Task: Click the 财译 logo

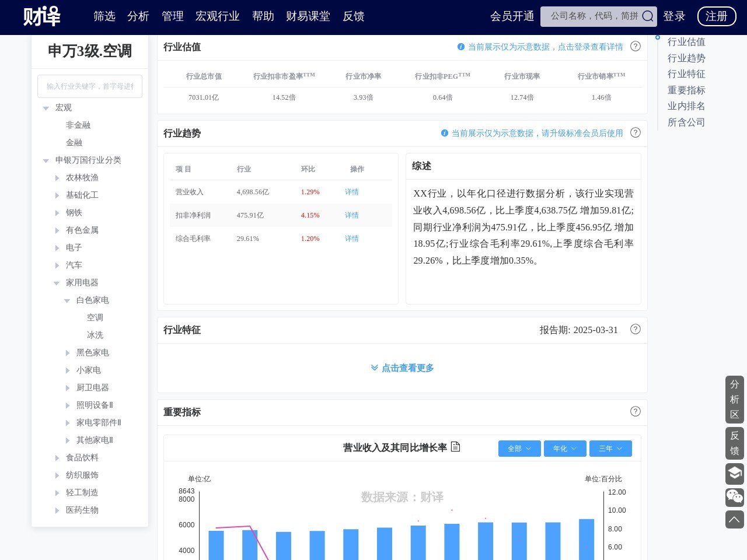Action: pyautogui.click(x=41, y=16)
